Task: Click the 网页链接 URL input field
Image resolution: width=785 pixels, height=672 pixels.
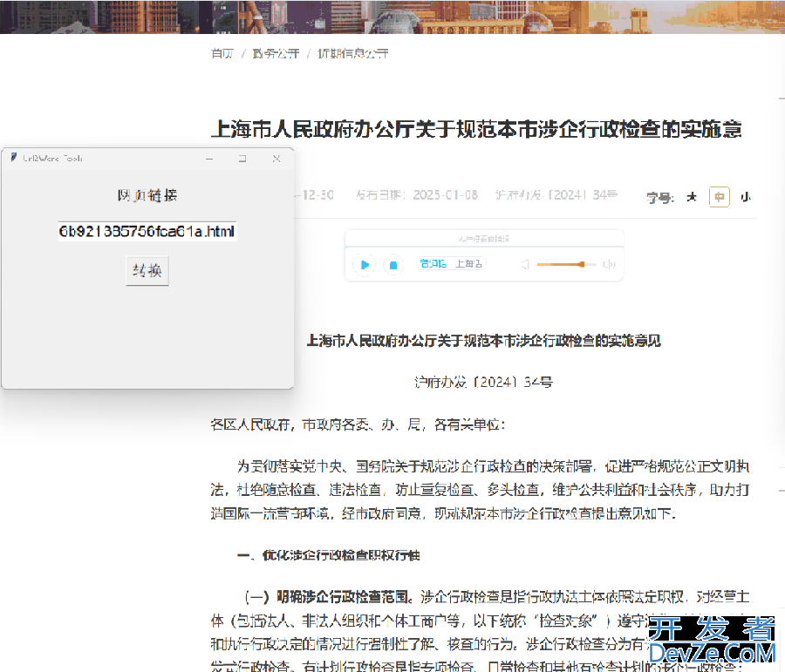Action: pyautogui.click(x=147, y=231)
